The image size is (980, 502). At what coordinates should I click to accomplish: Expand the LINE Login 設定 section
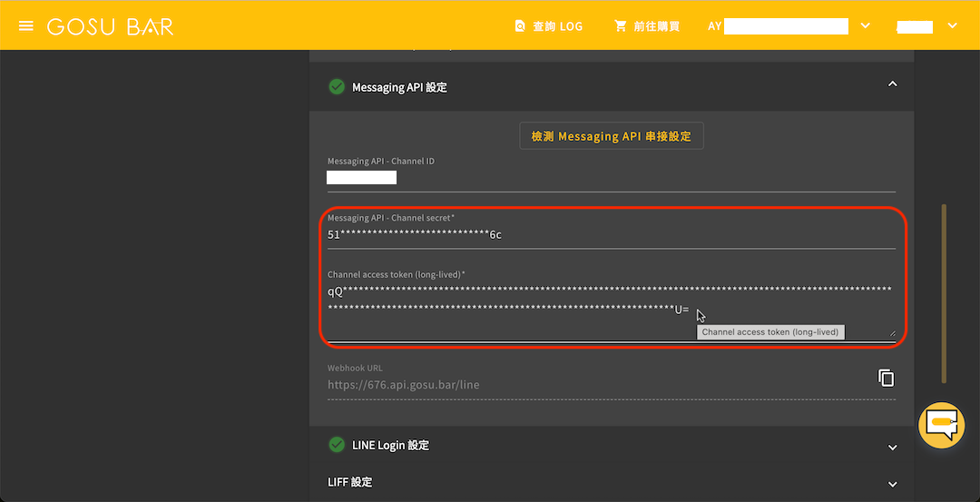[893, 448]
